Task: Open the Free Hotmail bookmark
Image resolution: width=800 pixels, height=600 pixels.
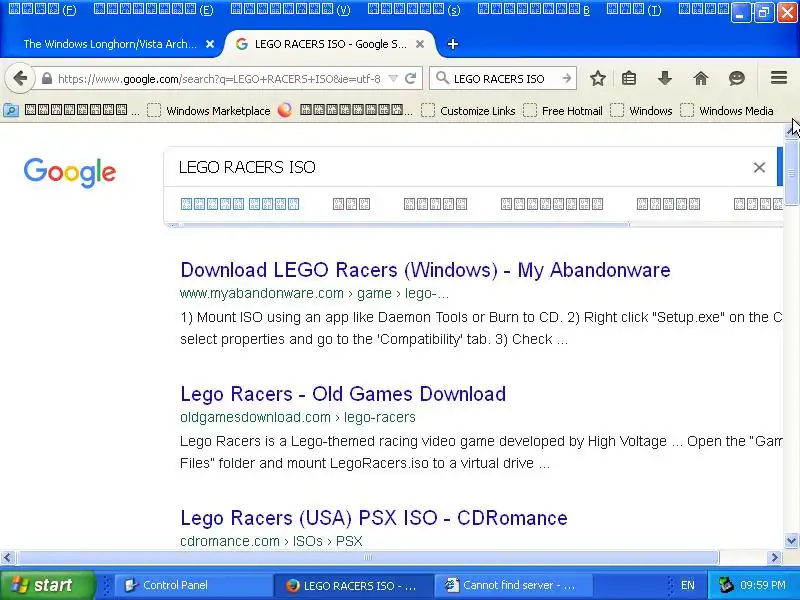Action: [563, 111]
